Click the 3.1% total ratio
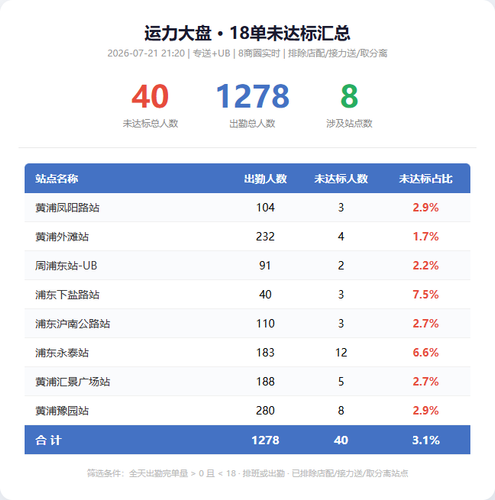This screenshot has height=500, width=495. click(426, 440)
